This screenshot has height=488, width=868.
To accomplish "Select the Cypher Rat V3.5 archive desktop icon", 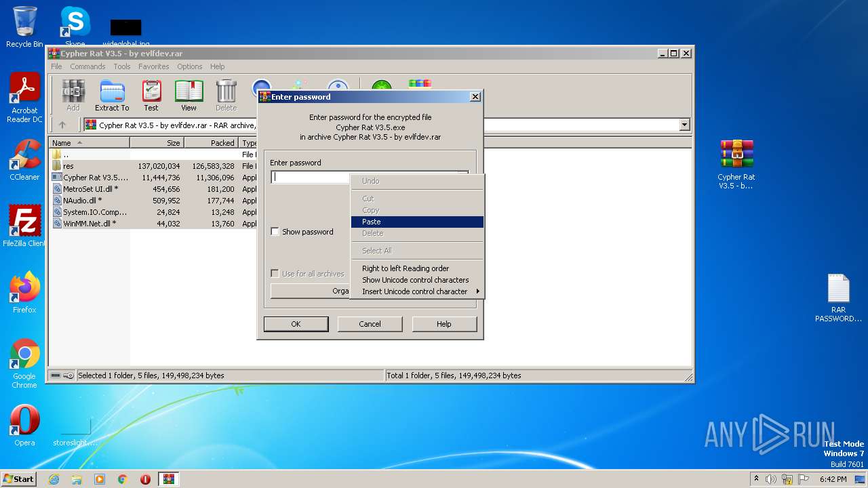I will 736,165.
